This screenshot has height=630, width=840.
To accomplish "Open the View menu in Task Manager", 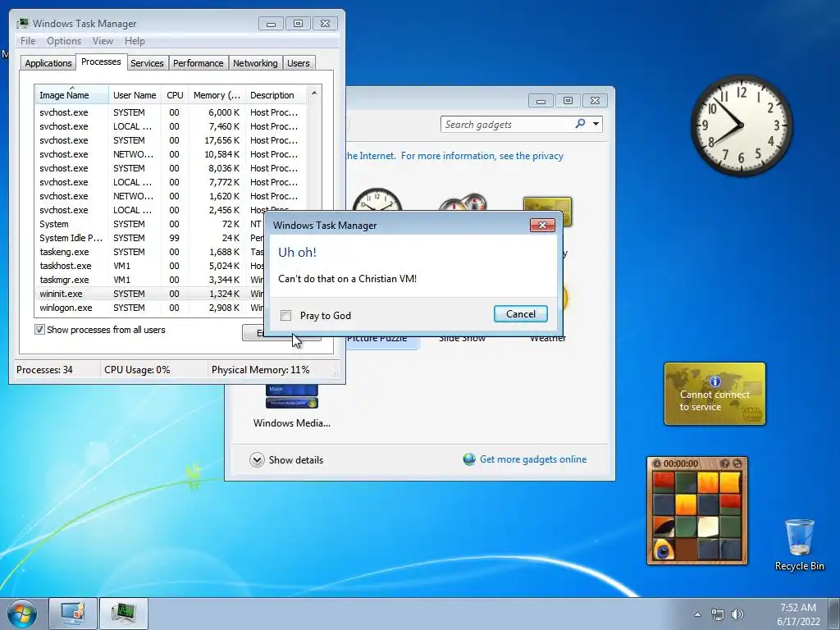I will coord(103,41).
